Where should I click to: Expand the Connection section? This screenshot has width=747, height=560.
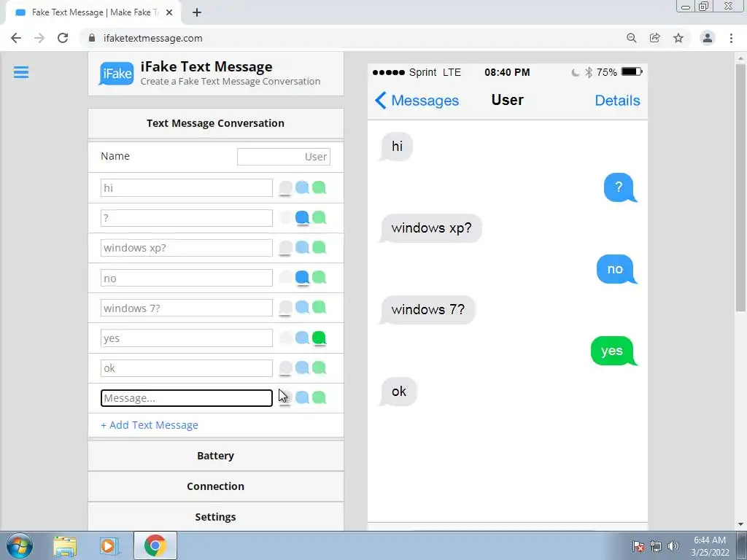[x=216, y=486]
